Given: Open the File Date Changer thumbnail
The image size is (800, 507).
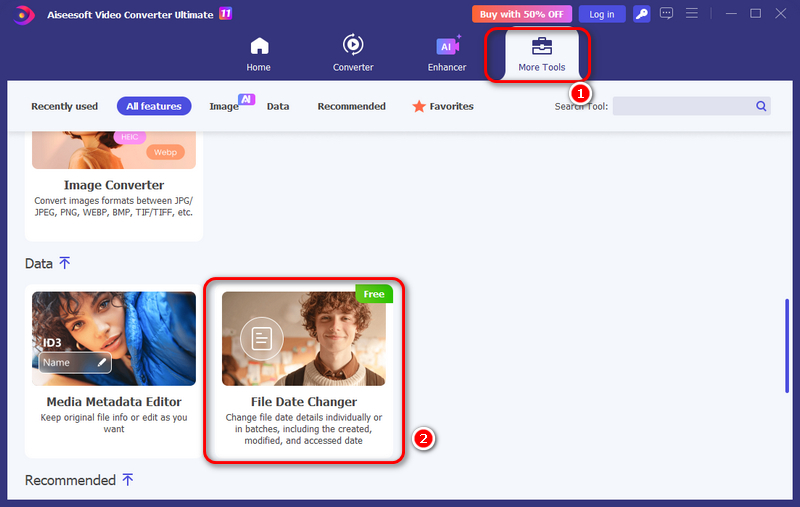Looking at the screenshot, I should click(x=304, y=339).
